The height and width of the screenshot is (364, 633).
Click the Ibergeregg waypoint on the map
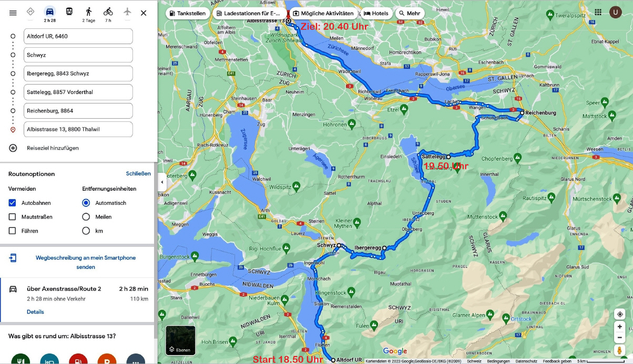[x=384, y=248]
